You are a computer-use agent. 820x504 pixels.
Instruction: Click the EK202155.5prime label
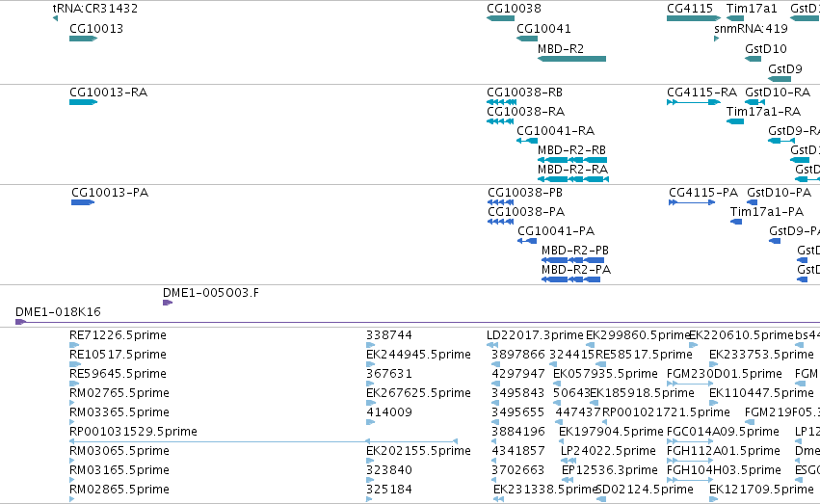(418, 451)
